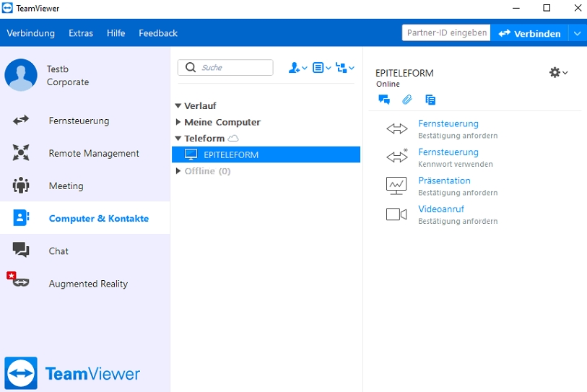Open the list view options dropdown
This screenshot has height=392, width=587.
(321, 68)
